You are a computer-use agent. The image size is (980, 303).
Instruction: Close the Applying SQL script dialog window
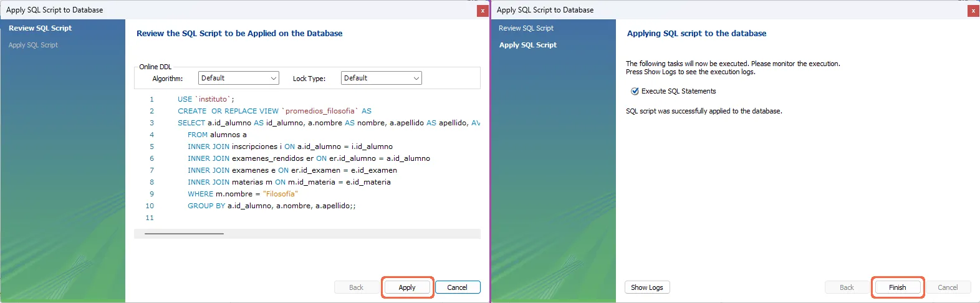(x=973, y=11)
